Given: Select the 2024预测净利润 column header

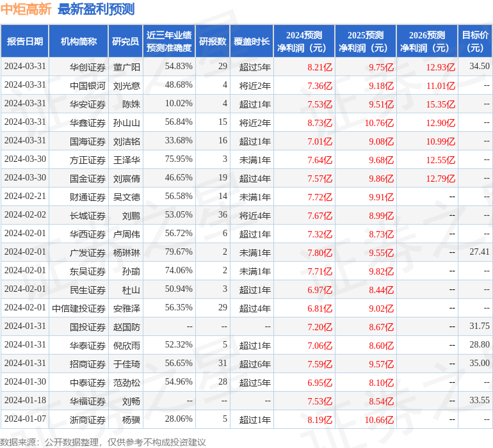Looking at the screenshot, I should [x=304, y=41].
